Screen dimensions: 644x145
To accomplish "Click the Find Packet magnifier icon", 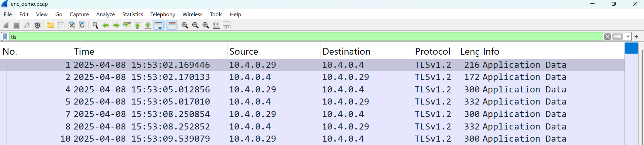I will tap(95, 25).
